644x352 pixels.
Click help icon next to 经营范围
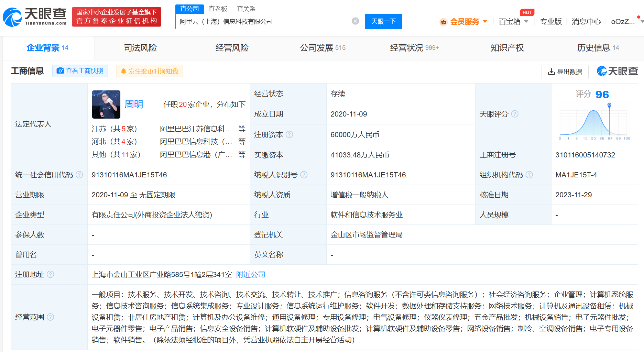pyautogui.click(x=51, y=317)
